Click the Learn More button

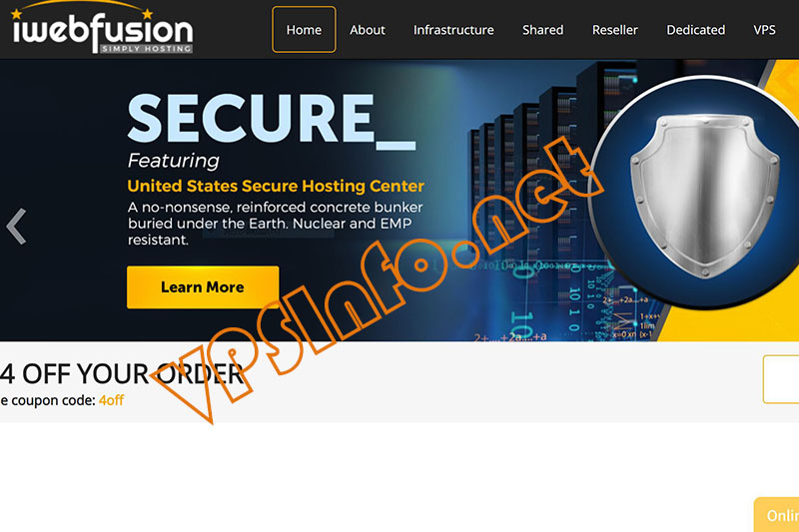coord(203,287)
